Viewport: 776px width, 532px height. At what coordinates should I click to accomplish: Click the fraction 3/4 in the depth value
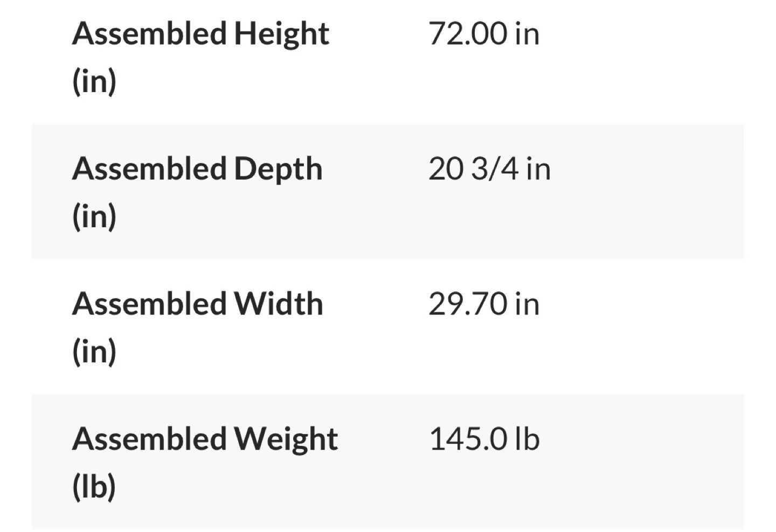pos(495,169)
